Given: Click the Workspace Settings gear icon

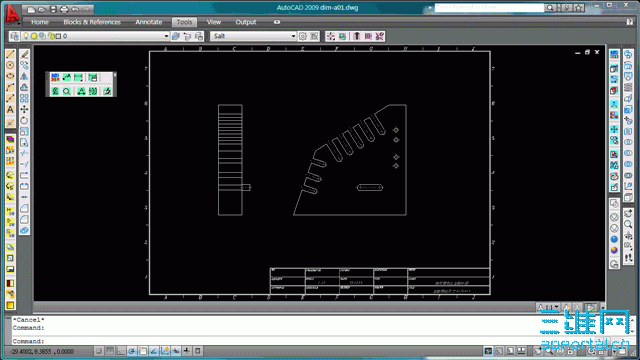Looking at the screenshot, I should pyautogui.click(x=302, y=36).
